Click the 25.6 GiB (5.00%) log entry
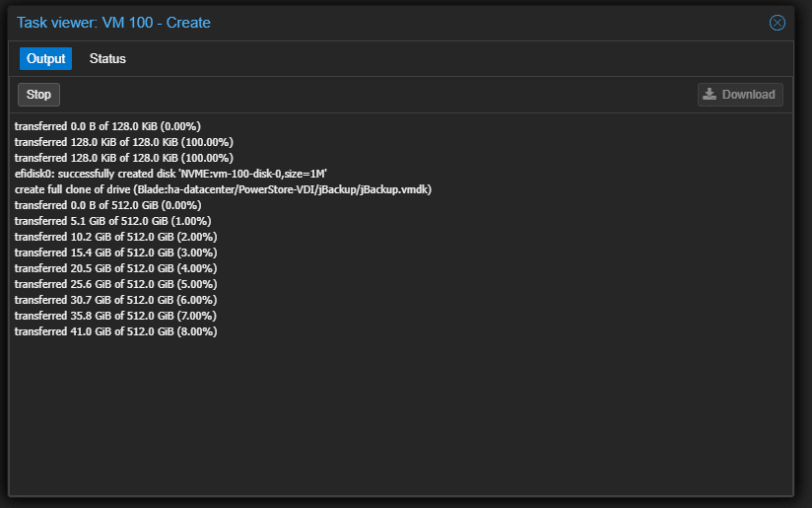Image resolution: width=812 pixels, height=508 pixels. tap(115, 285)
